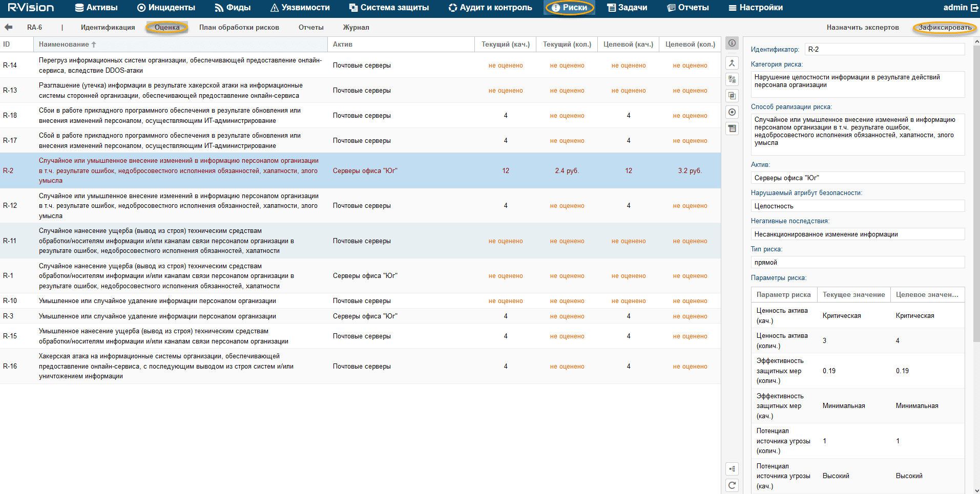Click the Текущее значение column header

point(854,294)
